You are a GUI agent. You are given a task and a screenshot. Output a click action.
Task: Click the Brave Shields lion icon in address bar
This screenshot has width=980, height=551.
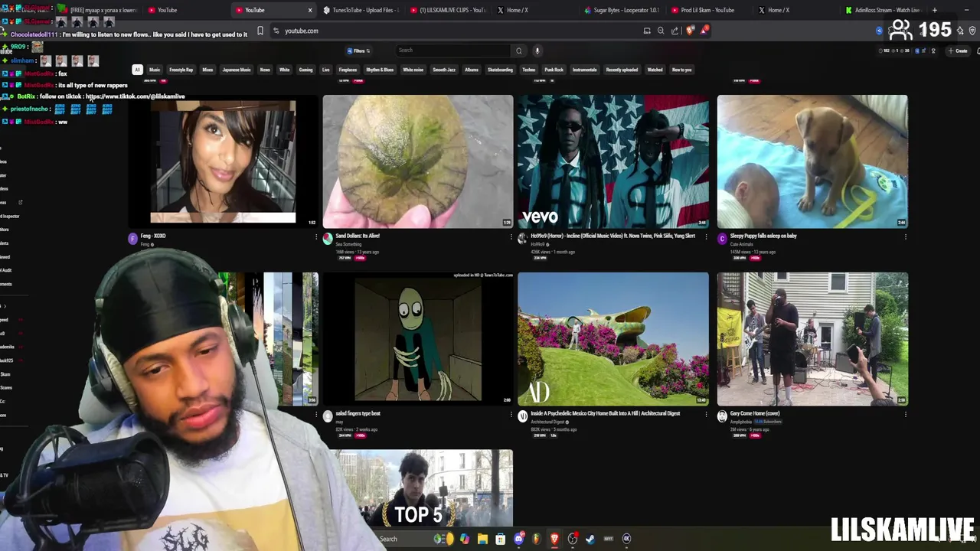pyautogui.click(x=691, y=31)
